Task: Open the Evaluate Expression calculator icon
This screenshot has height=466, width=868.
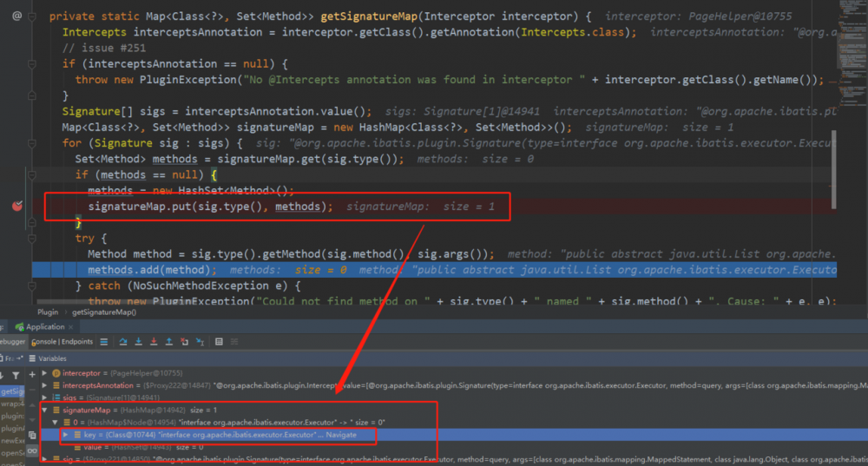Action: pos(219,342)
